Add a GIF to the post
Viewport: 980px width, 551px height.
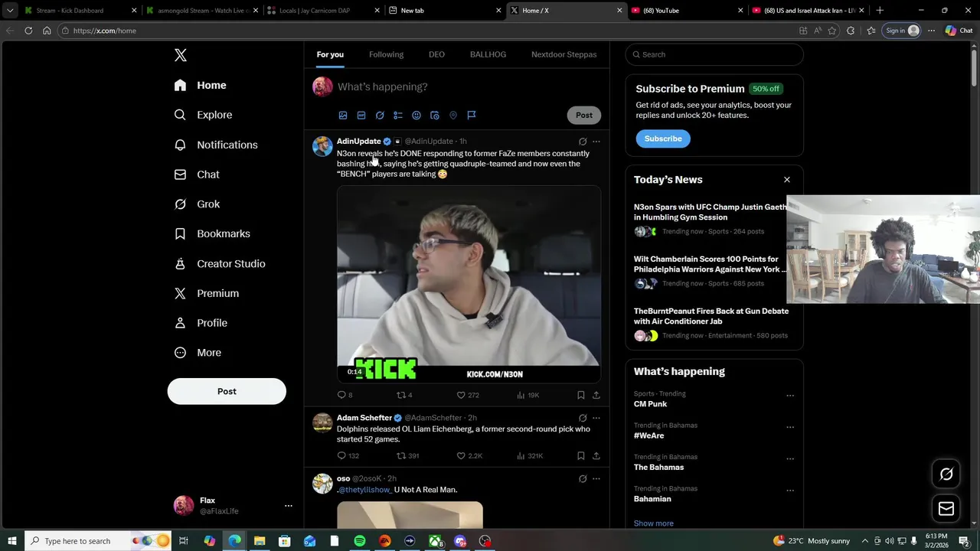click(361, 116)
